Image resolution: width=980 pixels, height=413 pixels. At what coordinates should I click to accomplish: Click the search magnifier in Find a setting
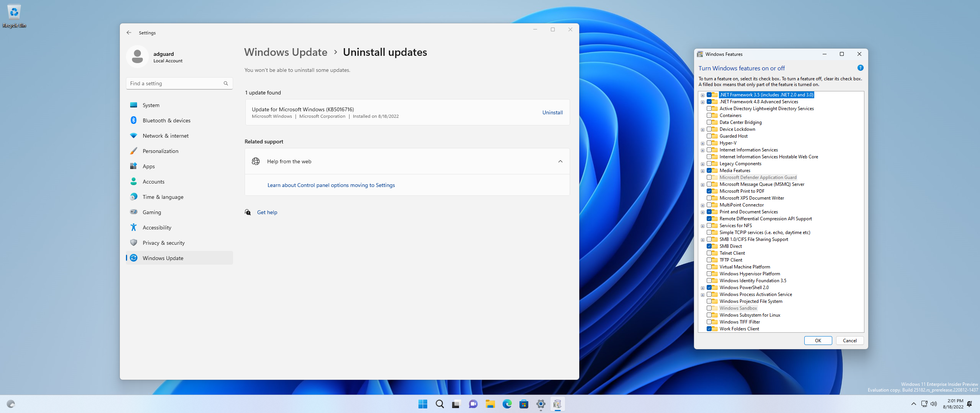226,83
